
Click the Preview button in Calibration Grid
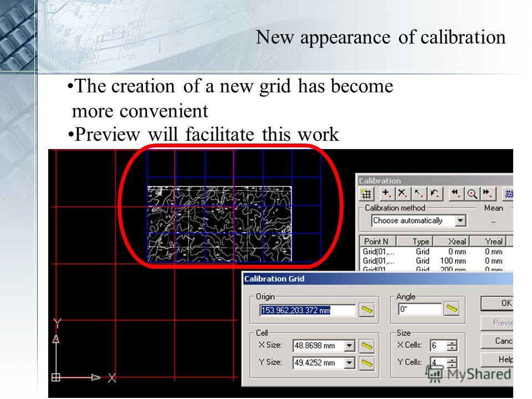pyautogui.click(x=497, y=323)
